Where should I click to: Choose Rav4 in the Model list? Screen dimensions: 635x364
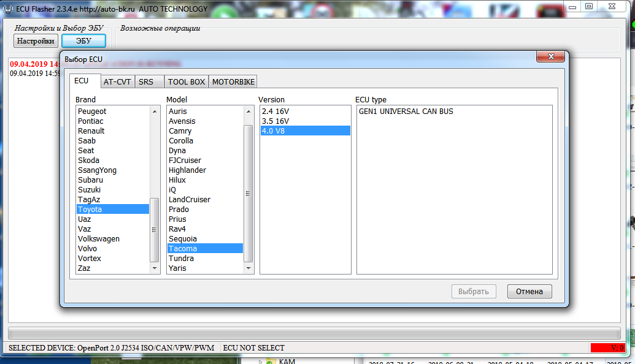[x=206, y=229]
